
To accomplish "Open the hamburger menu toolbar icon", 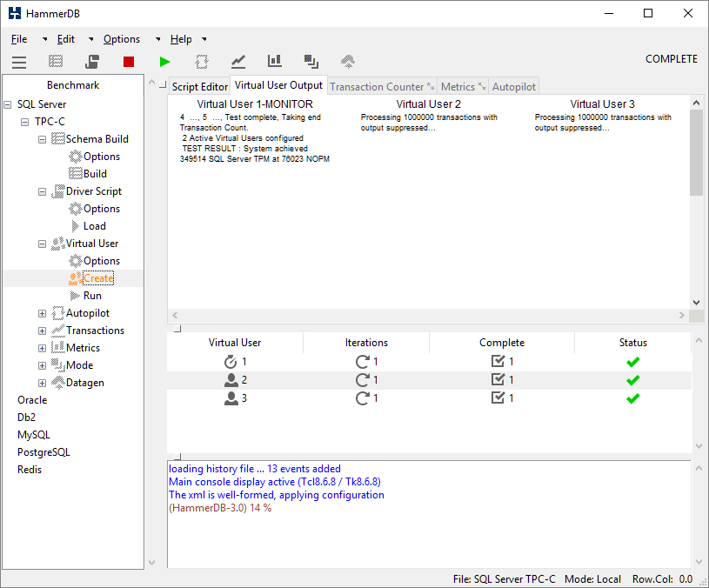I will coord(19,62).
